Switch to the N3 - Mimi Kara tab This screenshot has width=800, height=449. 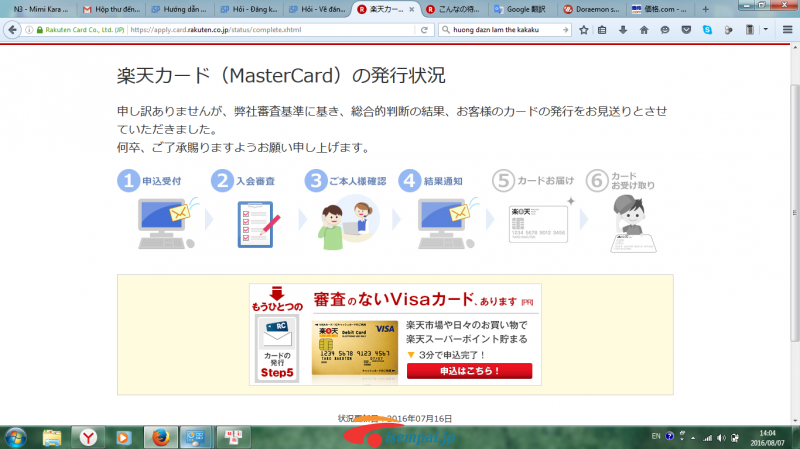tap(41, 9)
